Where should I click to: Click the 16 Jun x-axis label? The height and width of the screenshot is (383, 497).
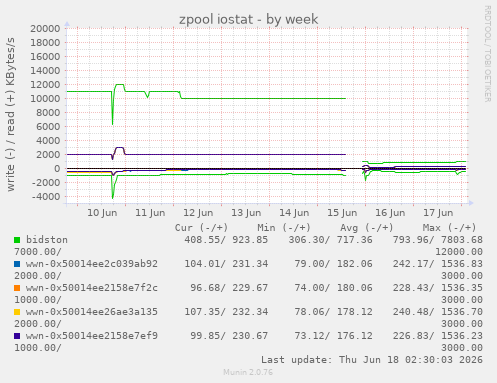(x=390, y=213)
